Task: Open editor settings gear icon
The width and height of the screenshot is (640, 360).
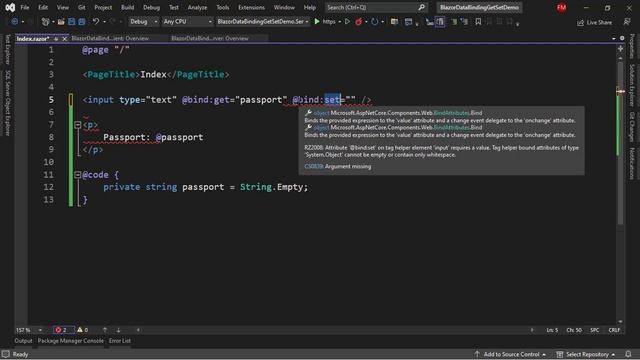Action: pyautogui.click(x=622, y=38)
